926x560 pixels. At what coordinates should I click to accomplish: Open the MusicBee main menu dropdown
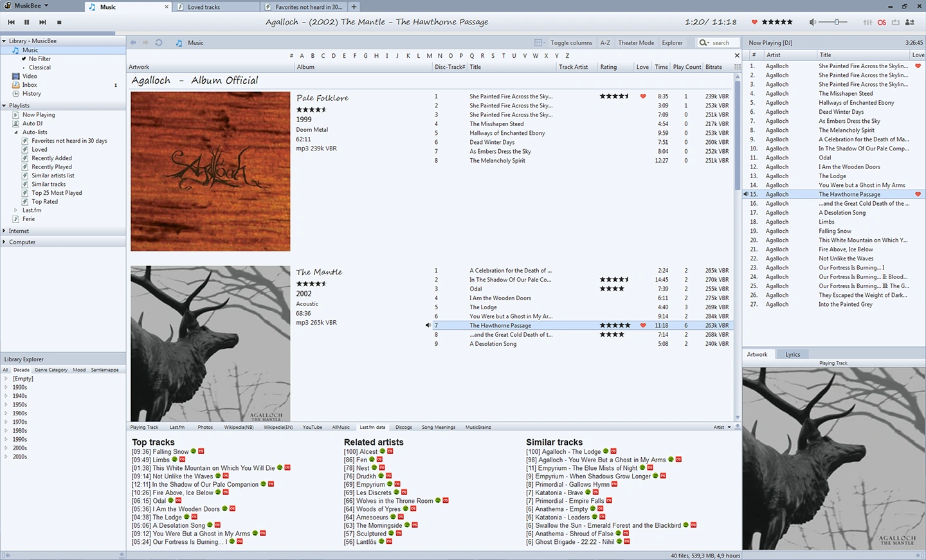pos(29,6)
